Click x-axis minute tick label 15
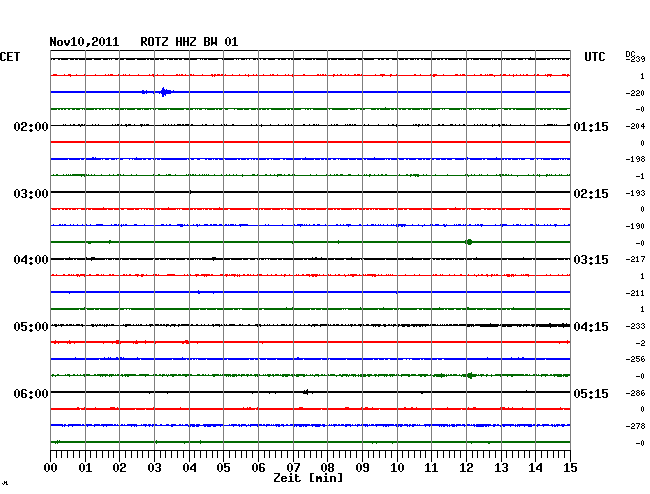 [570, 468]
